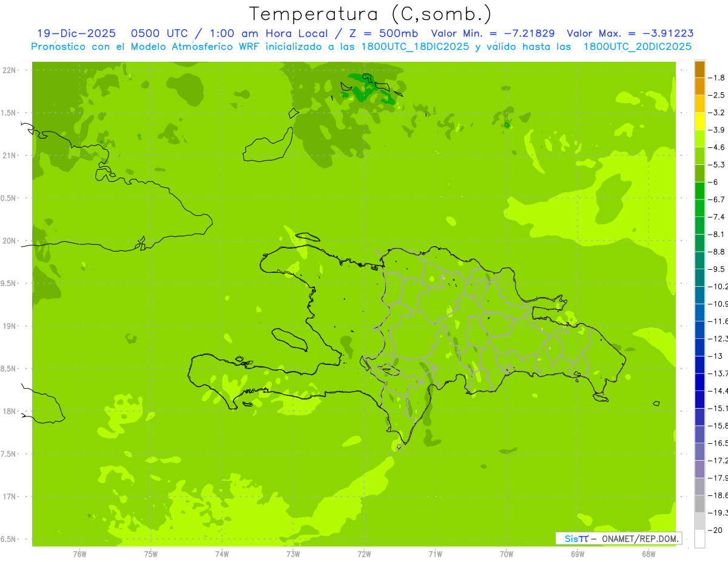Click the 72W longitude axis label
The height and width of the screenshot is (562, 728).
click(364, 554)
